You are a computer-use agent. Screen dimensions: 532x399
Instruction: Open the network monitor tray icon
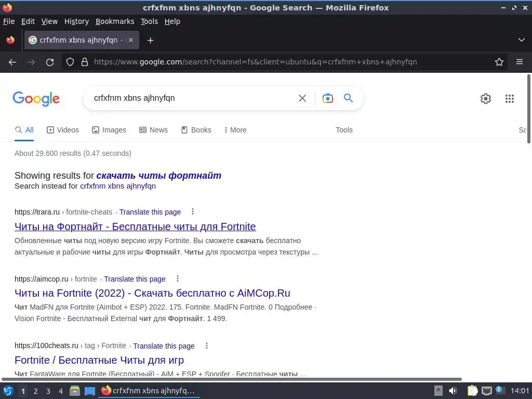click(x=486, y=391)
